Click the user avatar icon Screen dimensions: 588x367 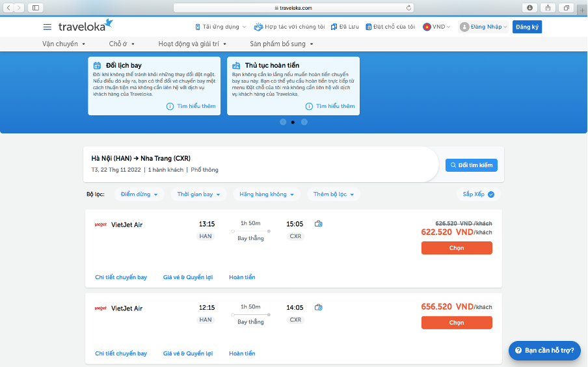(464, 27)
